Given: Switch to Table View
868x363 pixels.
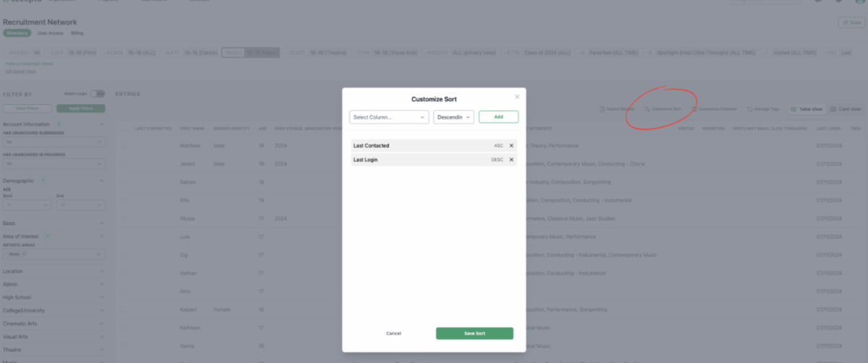Looking at the screenshot, I should pos(807,109).
